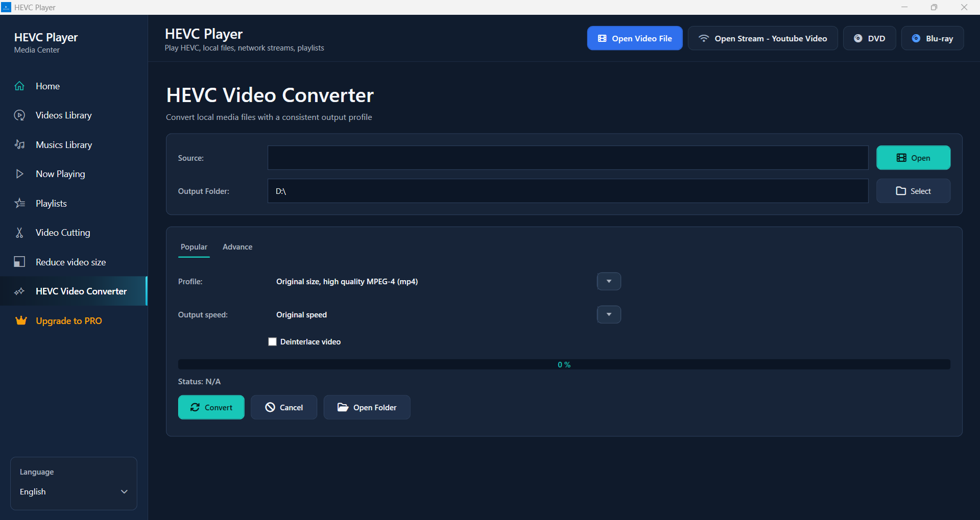Go to Now Playing in sidebar
This screenshot has height=520, width=980.
click(x=74, y=174)
